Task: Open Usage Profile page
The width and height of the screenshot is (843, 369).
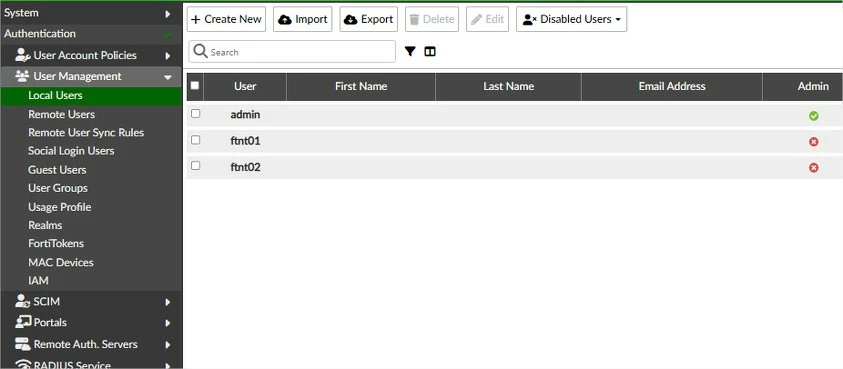Action: click(60, 207)
